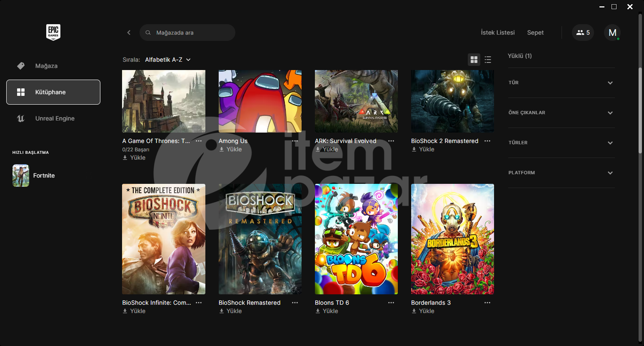Image resolution: width=644 pixels, height=346 pixels.
Task: Open A Game Of Thrones cover art
Action: (164, 101)
